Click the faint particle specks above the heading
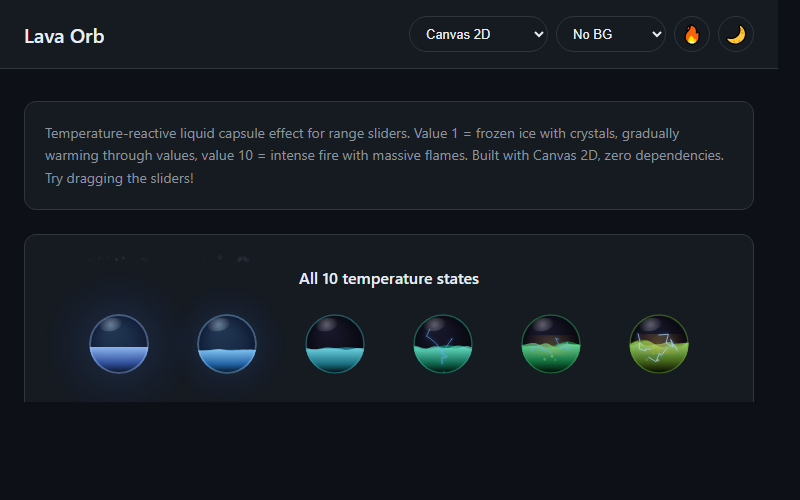 pos(168,259)
